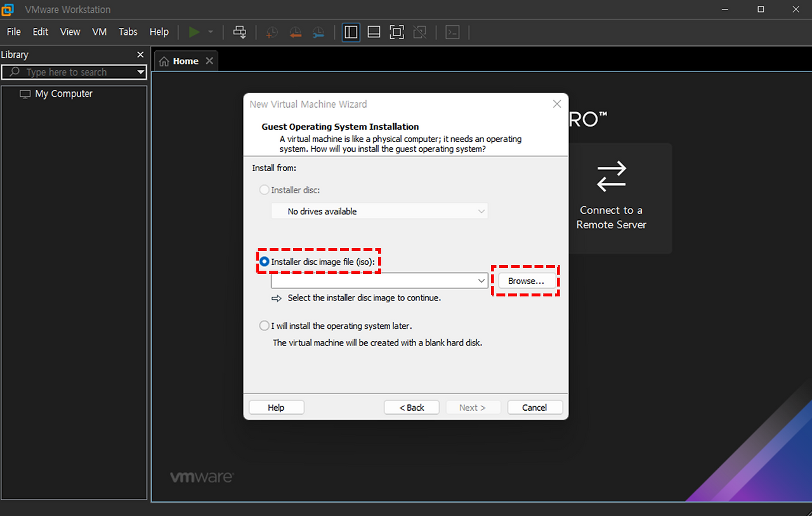Select the Installer disc radio button

[265, 190]
